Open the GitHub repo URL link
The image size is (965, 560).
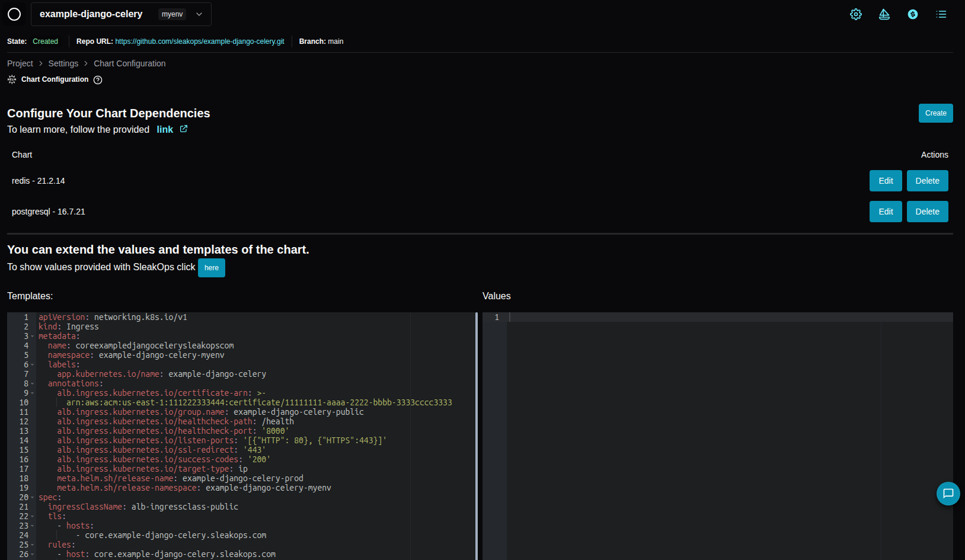tap(200, 41)
